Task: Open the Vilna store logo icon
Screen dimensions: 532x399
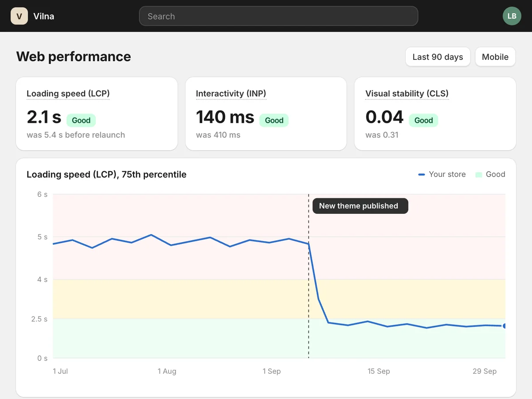Action: pyautogui.click(x=20, y=16)
